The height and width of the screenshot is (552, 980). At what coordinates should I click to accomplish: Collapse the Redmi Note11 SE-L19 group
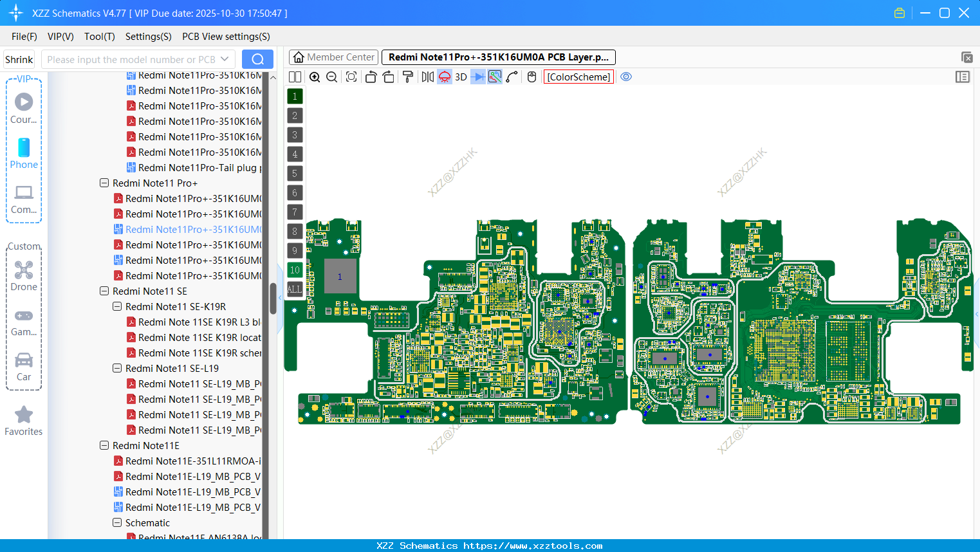(117, 368)
